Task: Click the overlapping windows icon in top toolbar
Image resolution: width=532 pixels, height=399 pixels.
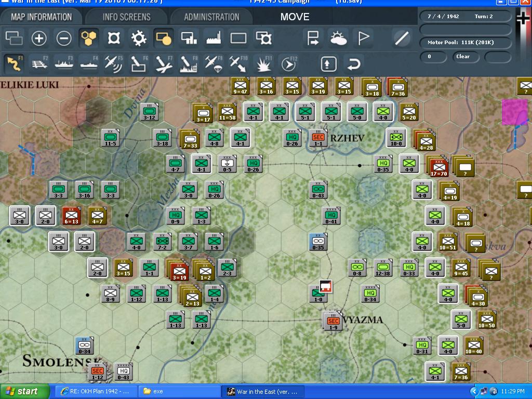Action: (x=14, y=38)
